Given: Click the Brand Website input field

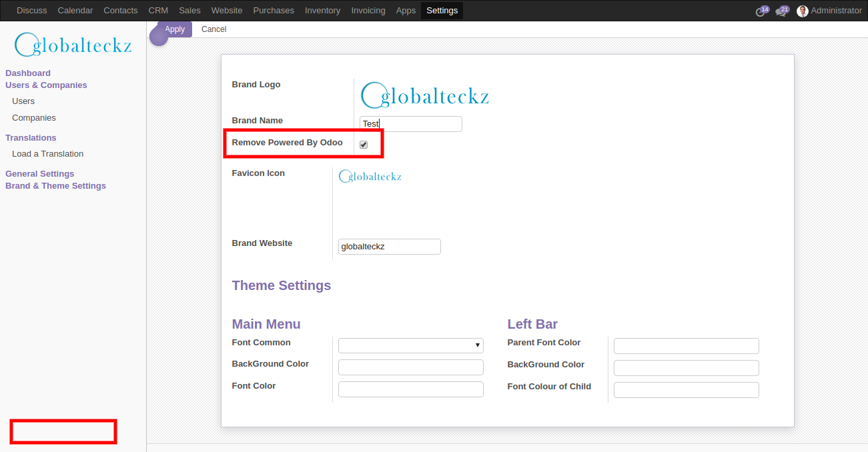Looking at the screenshot, I should coord(390,247).
